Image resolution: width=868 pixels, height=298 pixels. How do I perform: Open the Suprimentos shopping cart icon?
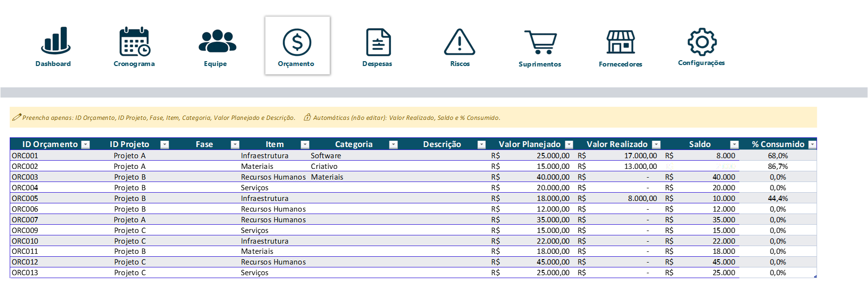click(540, 42)
